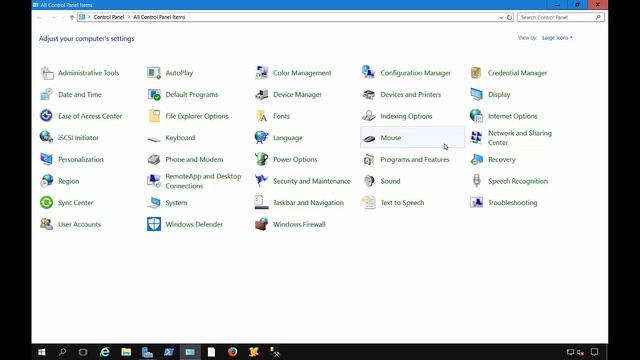Open the Troubleshooting link
The height and width of the screenshot is (360, 640).
(513, 203)
